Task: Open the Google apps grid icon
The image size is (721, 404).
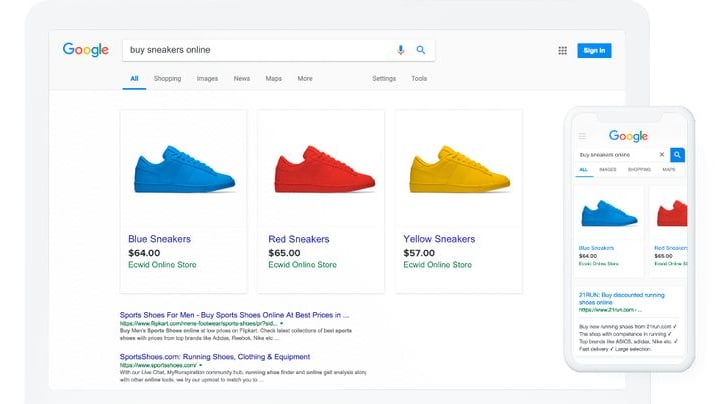Action: point(562,51)
